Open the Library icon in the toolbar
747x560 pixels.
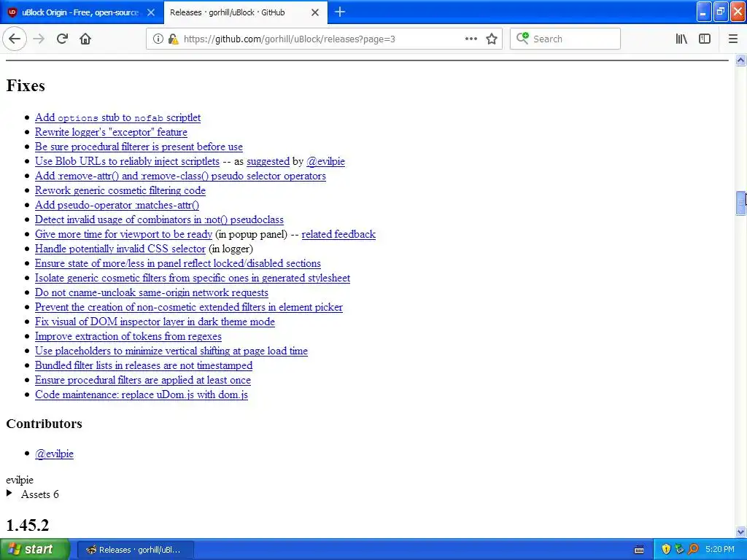(681, 39)
